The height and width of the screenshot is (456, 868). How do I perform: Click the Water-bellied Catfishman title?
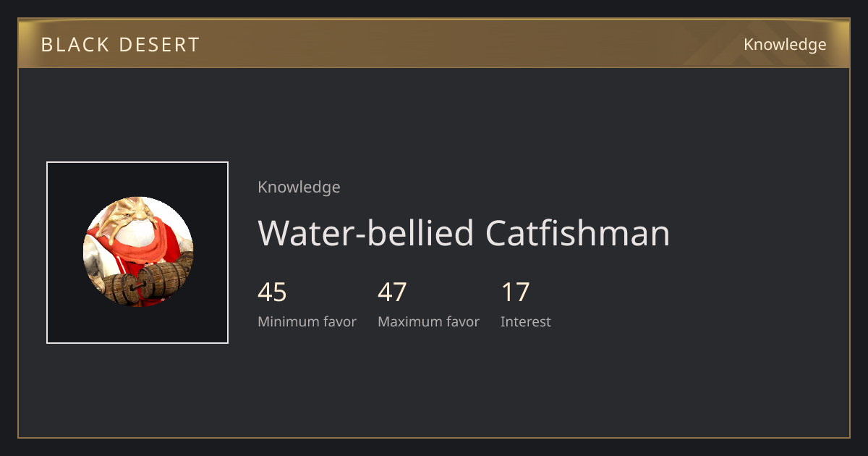click(x=464, y=234)
